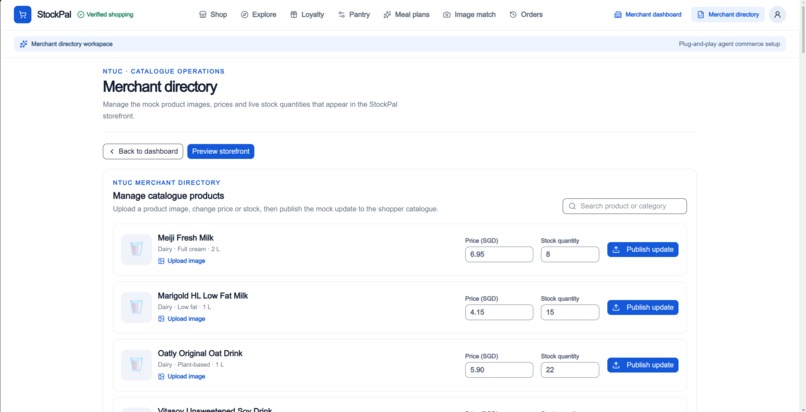Switch to the Pantry page
The image size is (806, 412).
(x=354, y=15)
